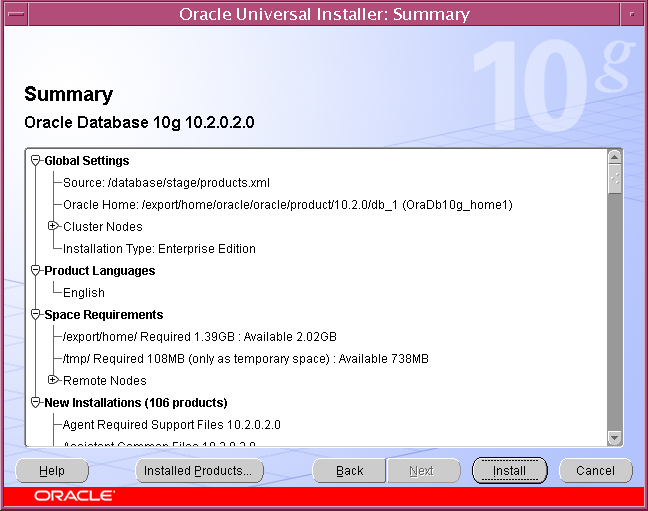
Task: Click the New Installations (106 products) label
Action: pyautogui.click(x=136, y=403)
